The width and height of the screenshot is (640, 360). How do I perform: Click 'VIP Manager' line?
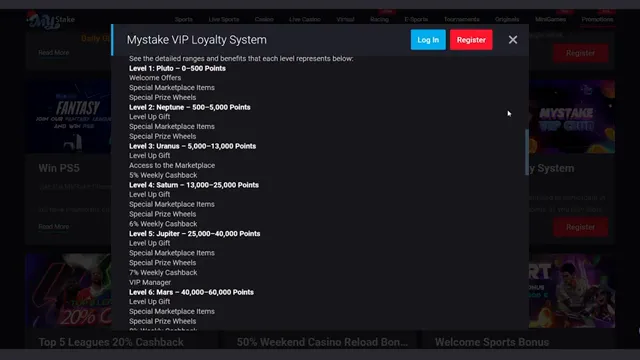pos(150,282)
